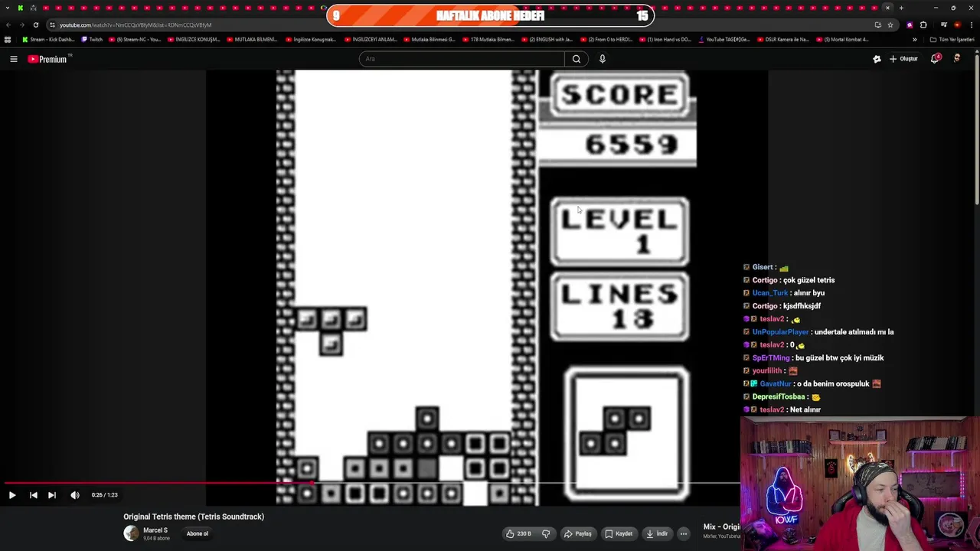980x551 pixels.
Task: Reload the page with refresh icon
Action: coord(35,24)
